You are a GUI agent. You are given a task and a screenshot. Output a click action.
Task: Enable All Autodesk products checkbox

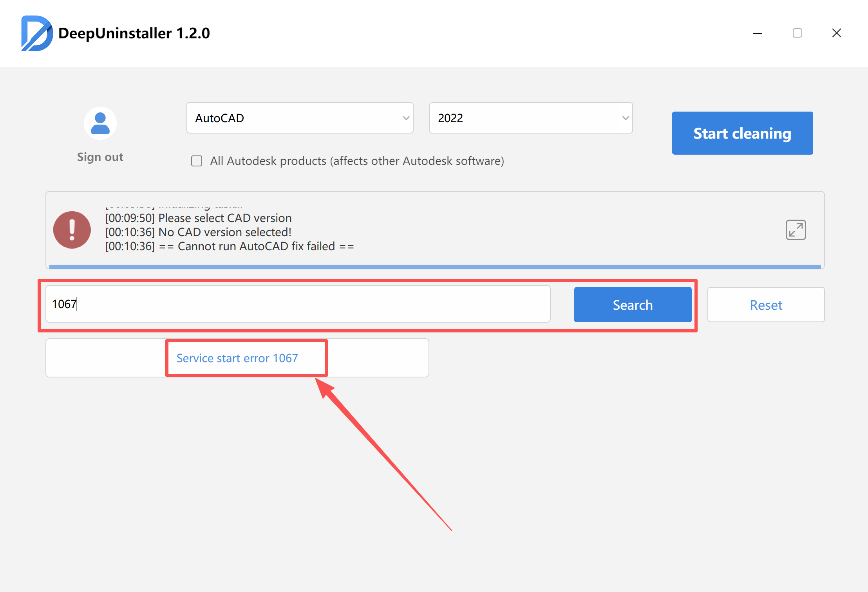197,161
